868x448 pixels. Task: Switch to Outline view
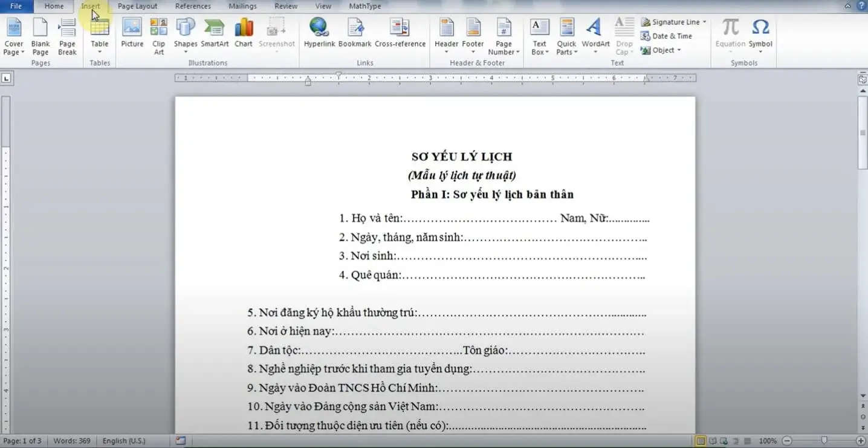(x=736, y=441)
